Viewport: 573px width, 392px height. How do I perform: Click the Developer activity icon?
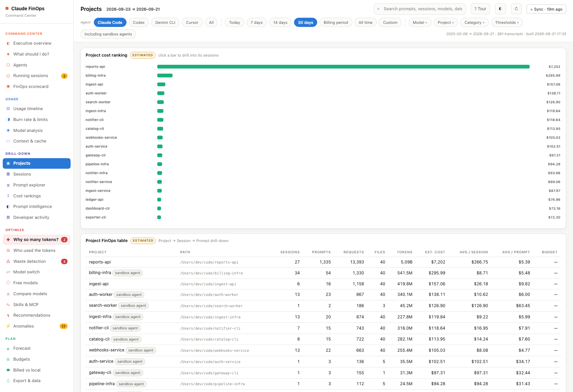tap(8, 217)
